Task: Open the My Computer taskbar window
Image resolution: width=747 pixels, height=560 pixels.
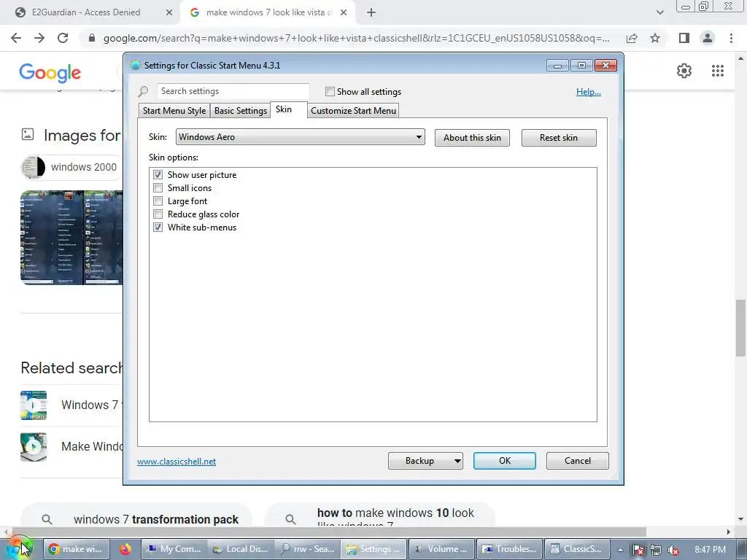Action: click(174, 549)
